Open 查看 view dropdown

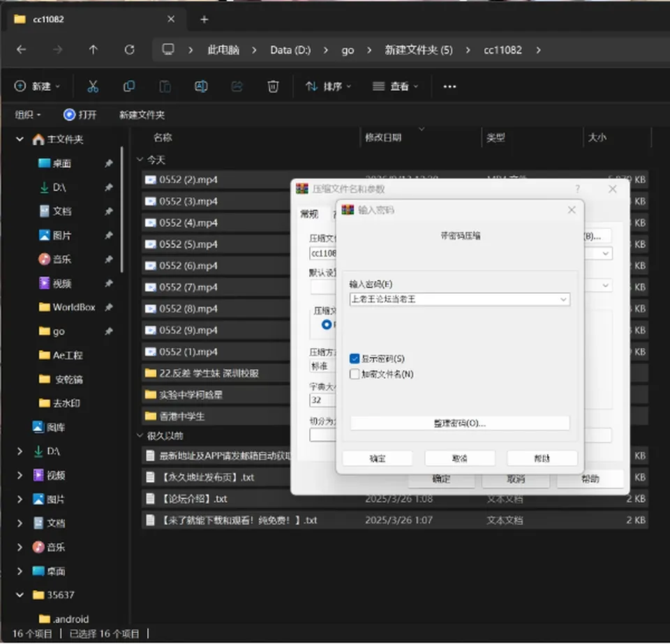[x=395, y=87]
